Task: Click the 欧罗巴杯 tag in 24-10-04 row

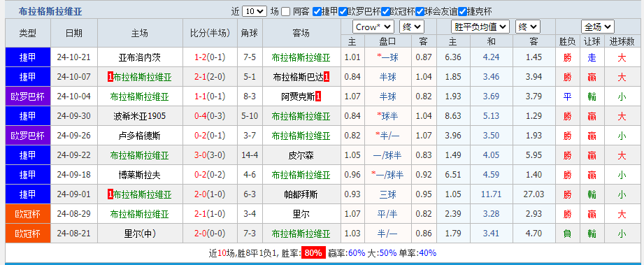Action: tap(28, 96)
